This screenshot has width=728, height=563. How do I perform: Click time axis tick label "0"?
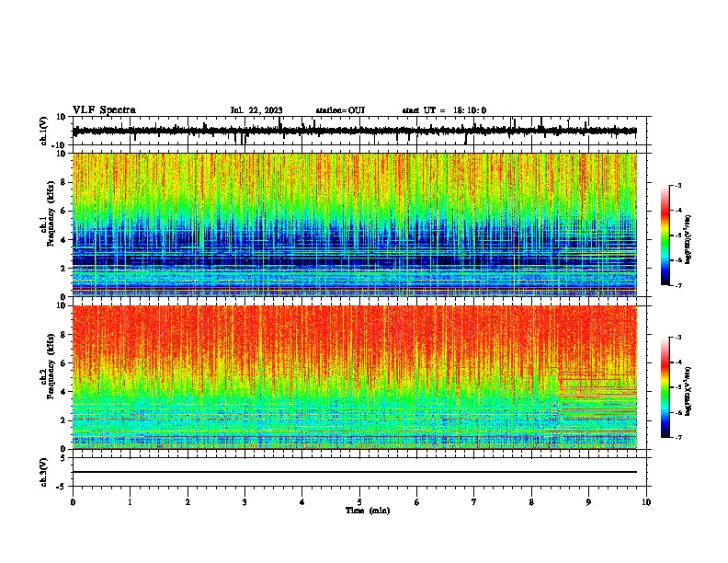tap(73, 502)
